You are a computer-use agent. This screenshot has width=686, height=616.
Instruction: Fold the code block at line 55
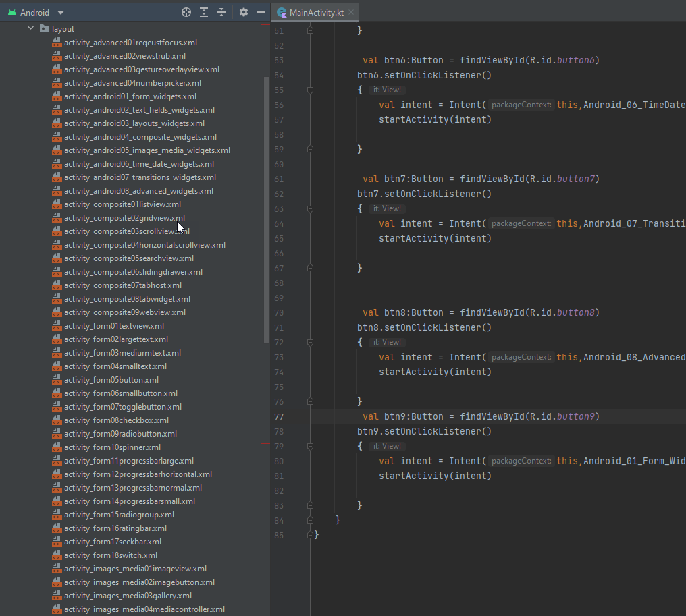310,90
